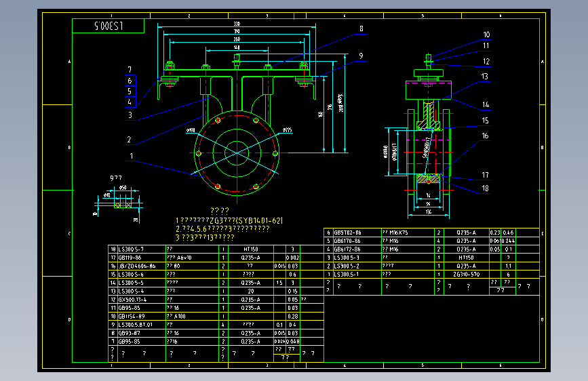Viewport: 588px width, 381px height.
Task: Select the LS300S-2 part code cell
Action: coord(357,266)
